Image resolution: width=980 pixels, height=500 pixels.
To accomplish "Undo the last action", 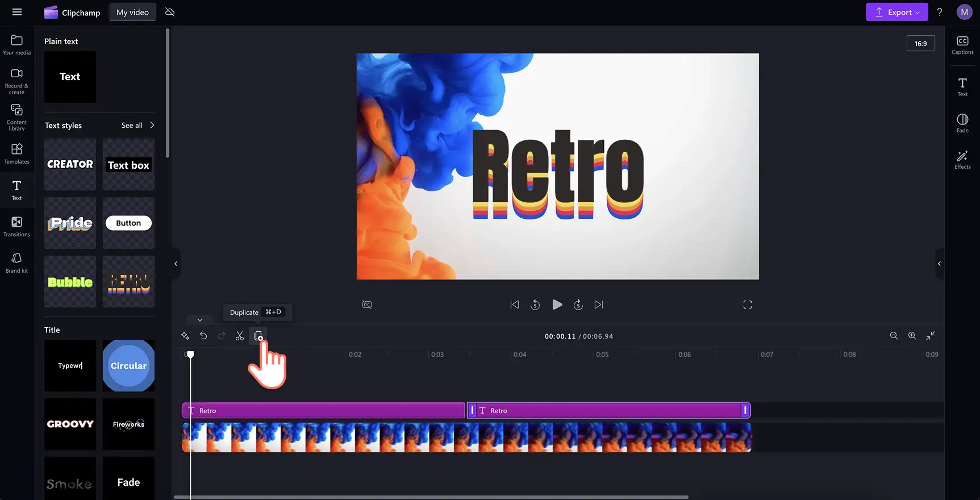I will (x=203, y=336).
